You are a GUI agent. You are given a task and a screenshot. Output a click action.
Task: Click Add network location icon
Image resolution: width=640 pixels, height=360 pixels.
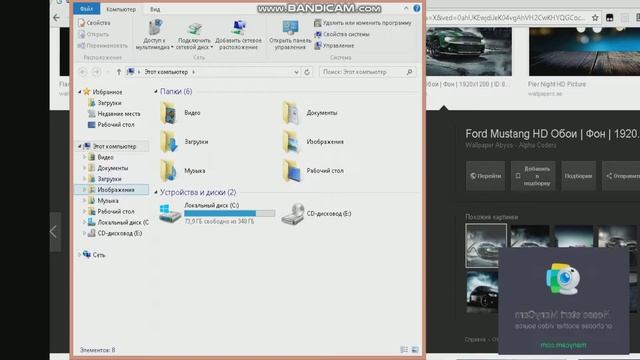(x=238, y=28)
